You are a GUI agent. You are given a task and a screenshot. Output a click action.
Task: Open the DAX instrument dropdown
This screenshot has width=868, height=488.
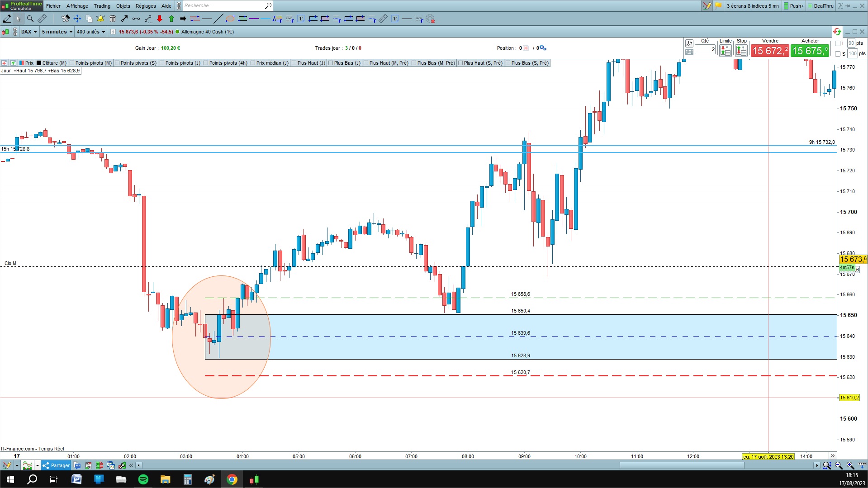(x=29, y=32)
